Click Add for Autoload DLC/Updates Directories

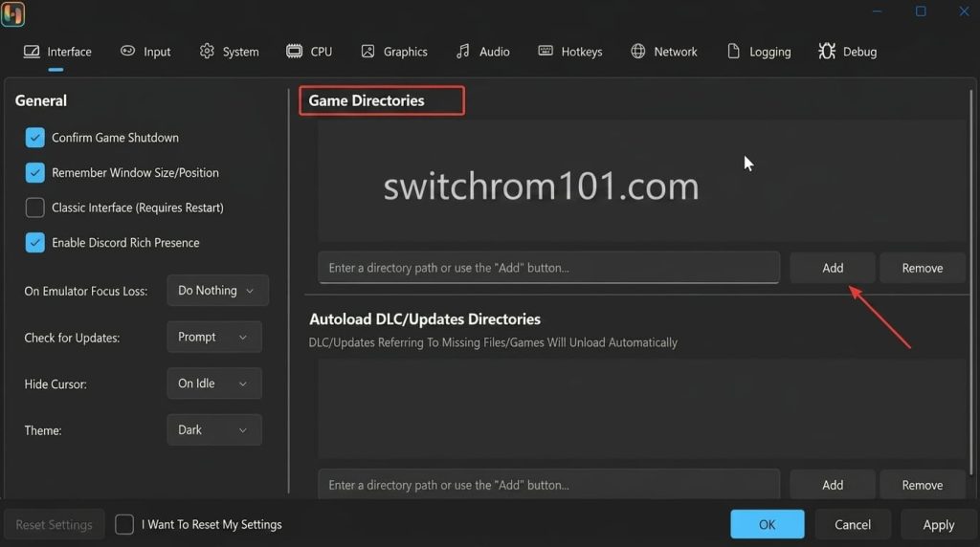pyautogui.click(x=833, y=485)
